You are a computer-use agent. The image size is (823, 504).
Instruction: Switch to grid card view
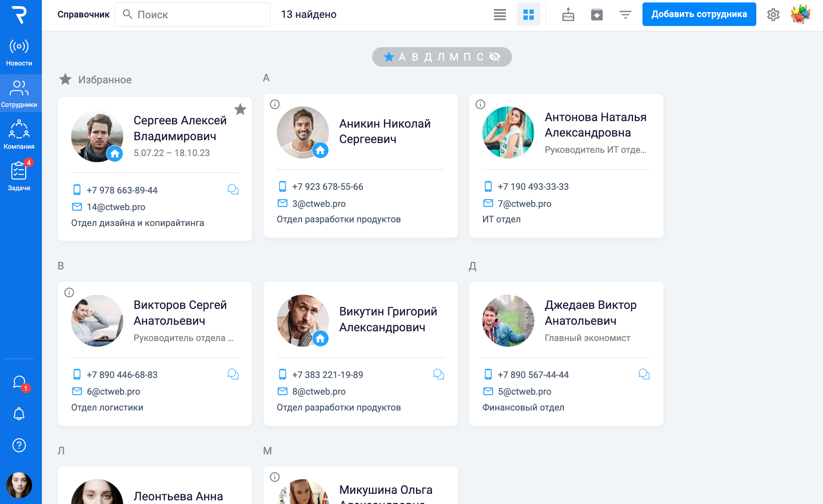pos(528,15)
